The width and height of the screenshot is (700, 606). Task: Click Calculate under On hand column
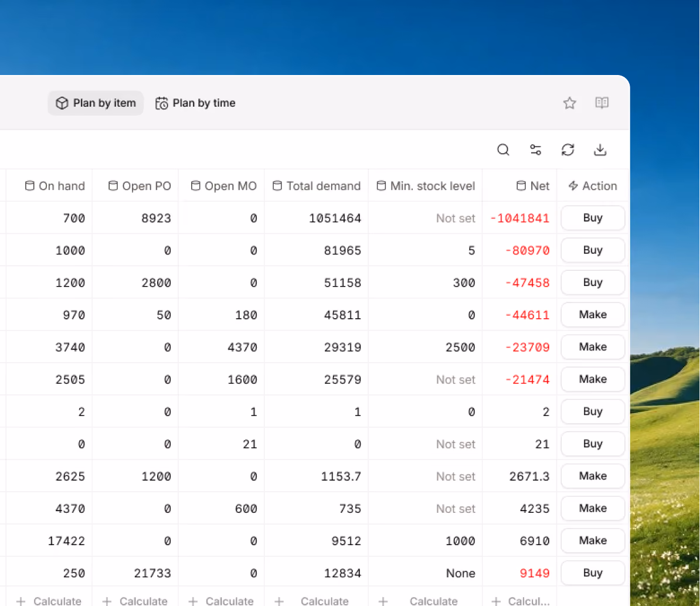(x=49, y=601)
